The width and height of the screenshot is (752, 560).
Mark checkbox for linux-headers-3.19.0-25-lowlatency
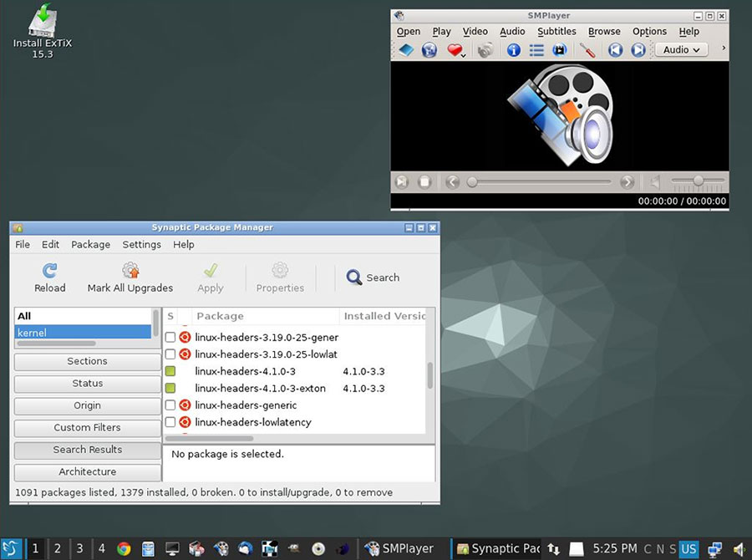pyautogui.click(x=170, y=354)
